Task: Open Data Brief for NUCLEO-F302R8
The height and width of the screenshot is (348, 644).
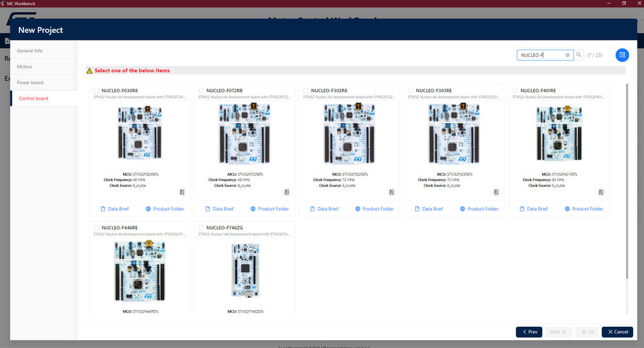Action: pyautogui.click(x=324, y=209)
